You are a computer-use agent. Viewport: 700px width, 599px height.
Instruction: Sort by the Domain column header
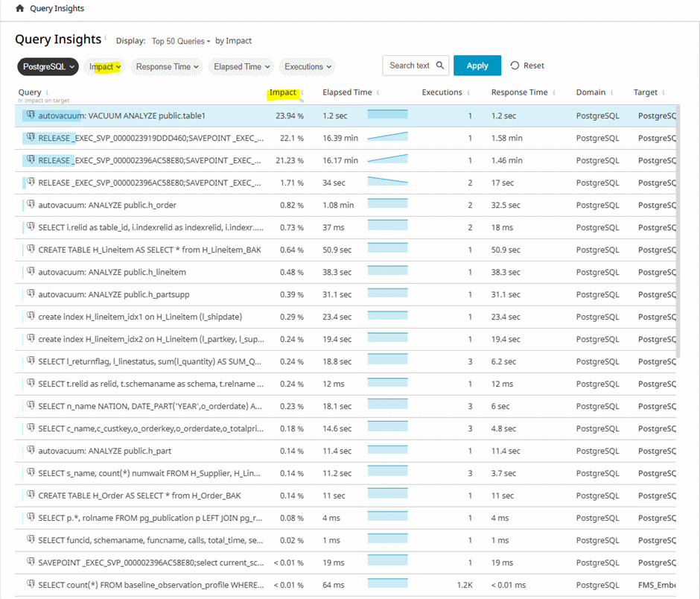591,92
